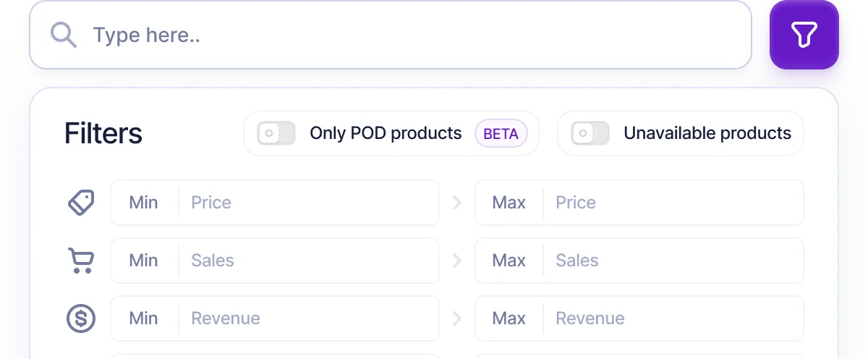The width and height of the screenshot is (868, 359).
Task: Focus the Min Revenue input
Action: tap(307, 318)
